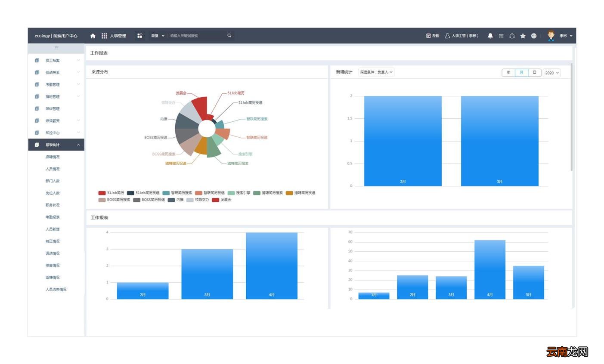The image size is (604, 364).
Task: Open the 筛选条件:负责人 filter dropdown
Action: click(376, 72)
